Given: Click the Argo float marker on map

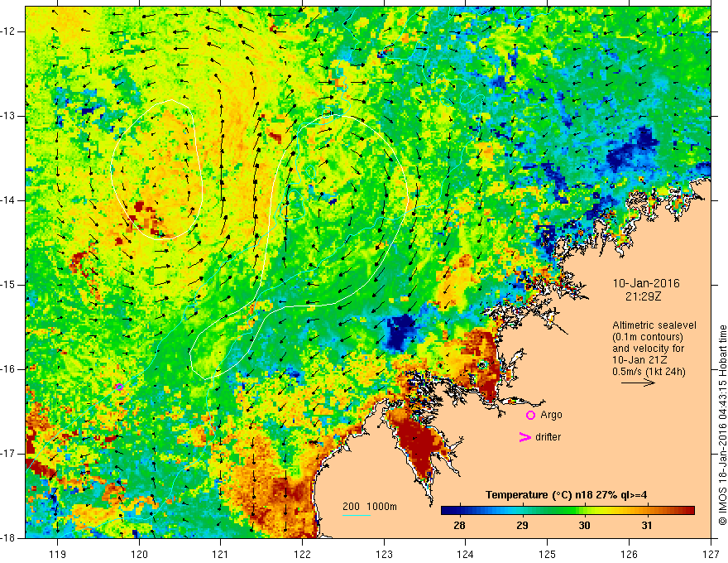Looking at the screenshot, I should tap(119, 387).
